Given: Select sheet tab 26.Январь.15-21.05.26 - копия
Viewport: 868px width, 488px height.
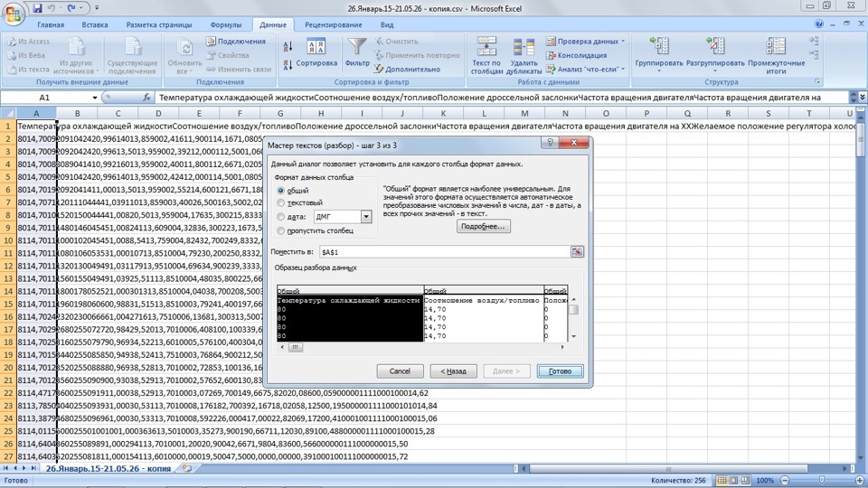Looking at the screenshot, I should pos(108,469).
